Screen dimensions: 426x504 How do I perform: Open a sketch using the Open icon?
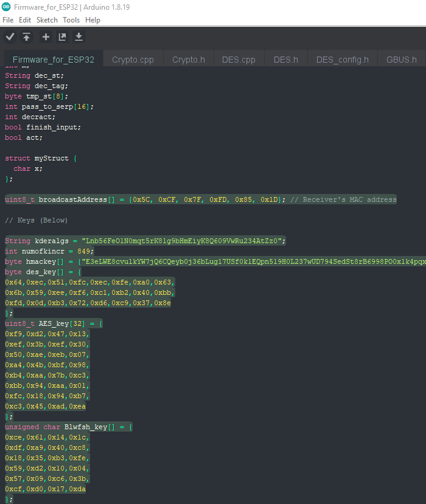tap(62, 37)
